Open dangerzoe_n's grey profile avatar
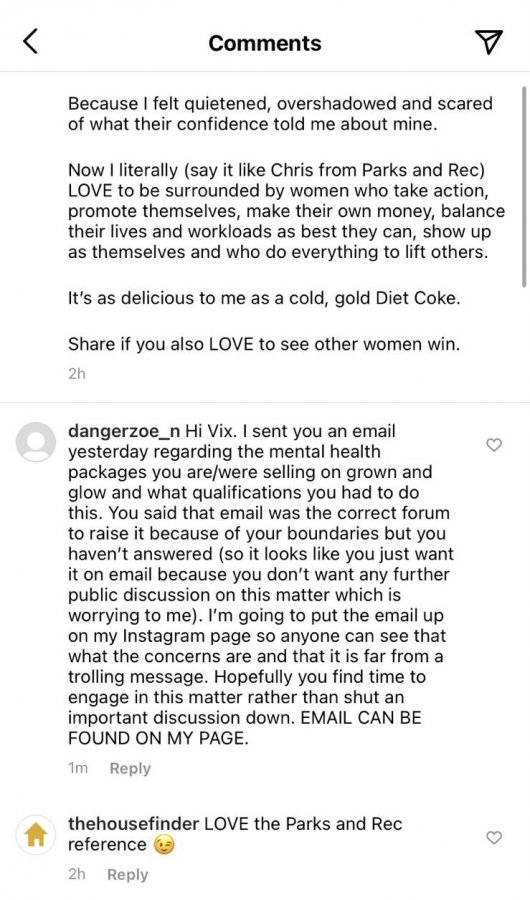Screen dimensions: 530x900 point(36,442)
